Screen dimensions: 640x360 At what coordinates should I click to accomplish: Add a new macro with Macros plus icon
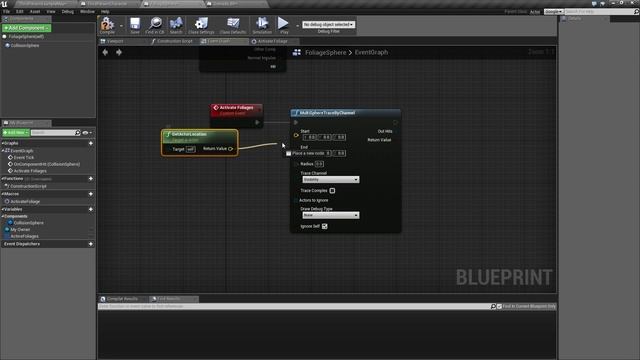(x=91, y=194)
